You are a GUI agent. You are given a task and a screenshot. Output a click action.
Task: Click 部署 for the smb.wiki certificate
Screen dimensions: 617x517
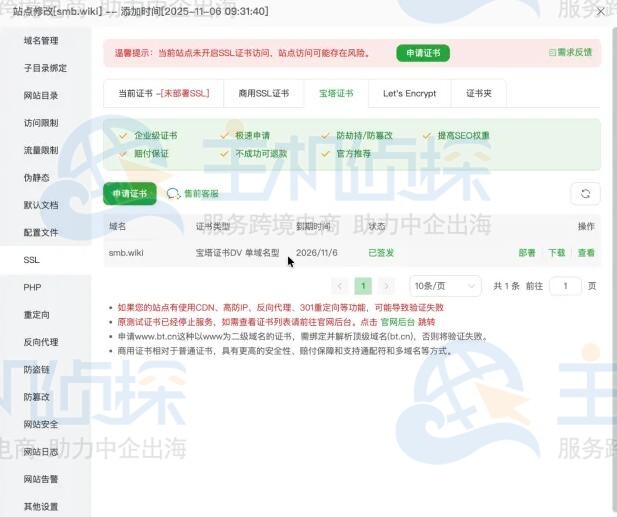point(527,253)
